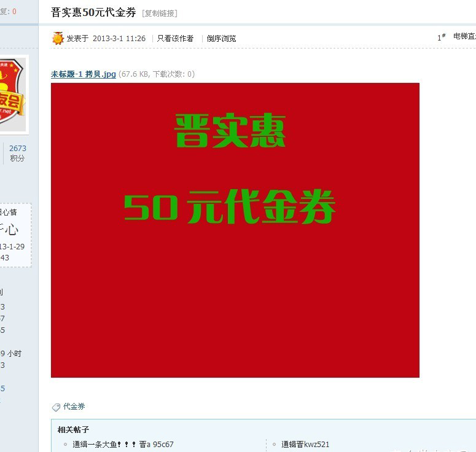
Task: Click the 代金券 tag link
Action: pos(74,407)
